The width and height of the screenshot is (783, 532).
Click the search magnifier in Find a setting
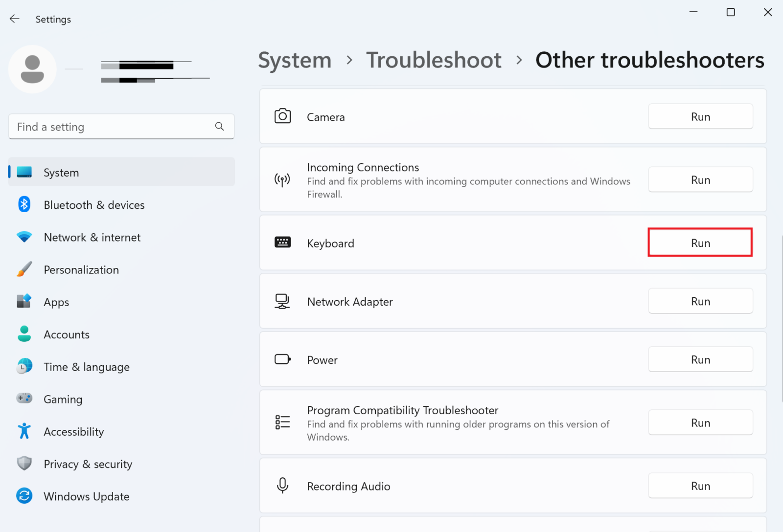click(x=220, y=126)
